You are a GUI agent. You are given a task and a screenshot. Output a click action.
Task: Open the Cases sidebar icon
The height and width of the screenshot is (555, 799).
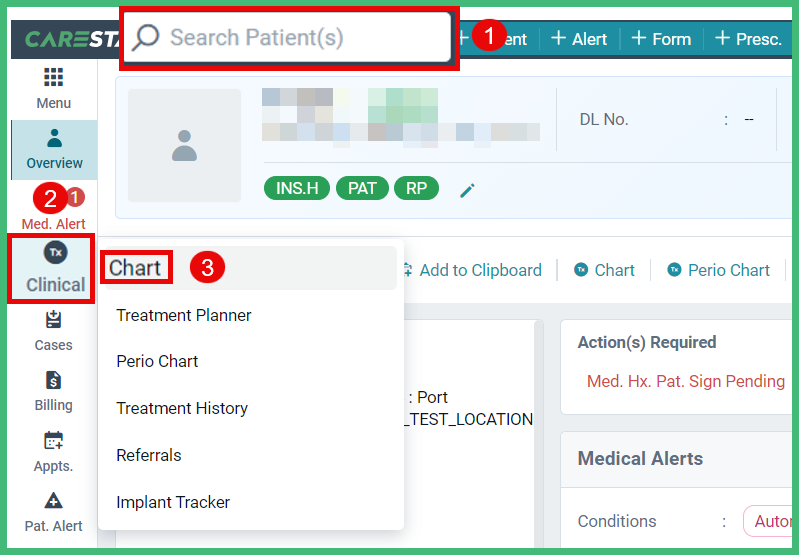click(54, 320)
